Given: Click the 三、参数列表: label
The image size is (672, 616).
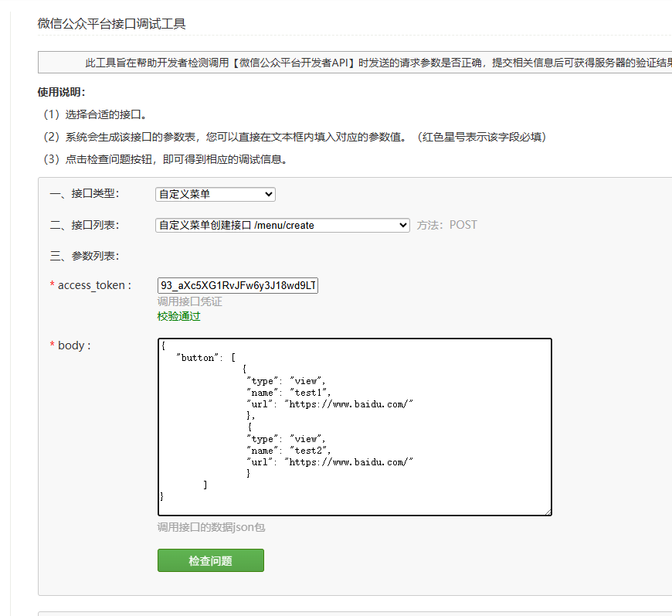Looking at the screenshot, I should (x=84, y=256).
